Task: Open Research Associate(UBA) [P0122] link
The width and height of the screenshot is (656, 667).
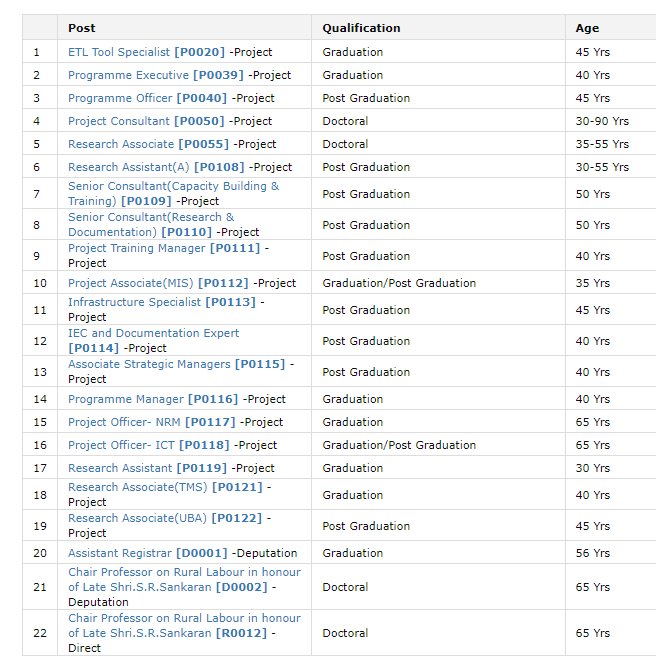Action: click(165, 518)
